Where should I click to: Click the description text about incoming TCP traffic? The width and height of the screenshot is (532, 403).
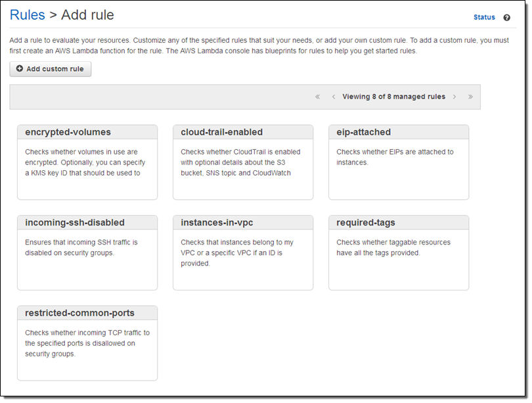[87, 343]
